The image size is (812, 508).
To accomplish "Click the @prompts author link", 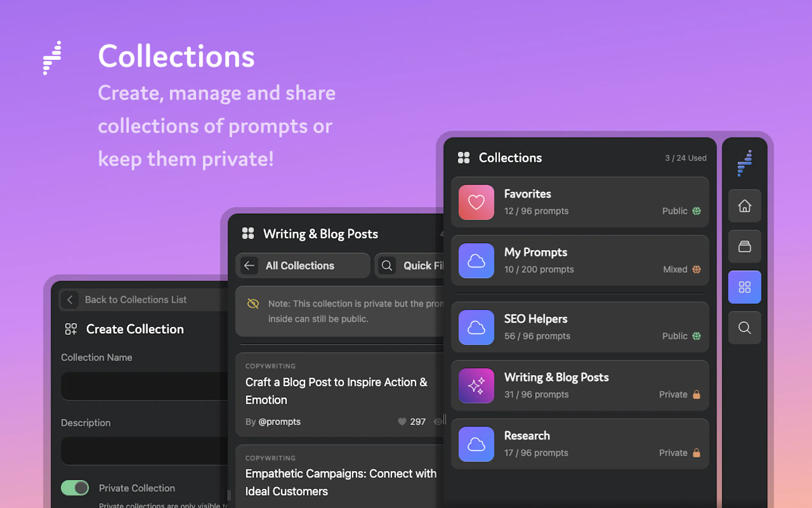I will pos(279,422).
